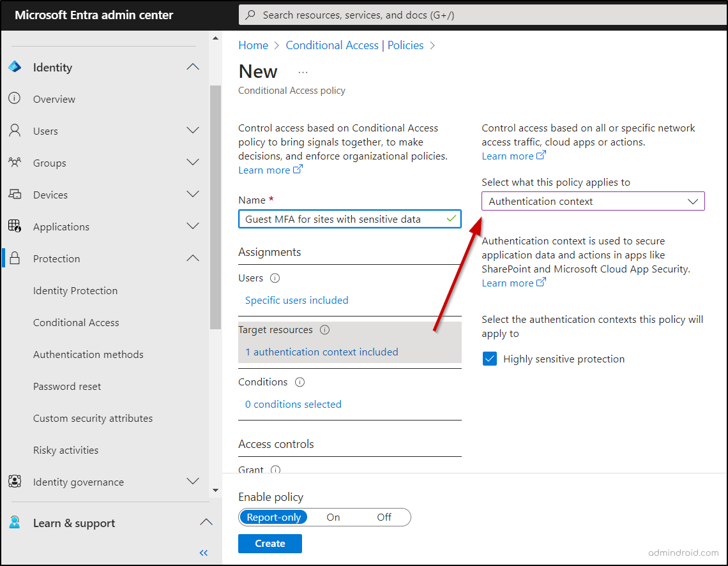Select the Devices icon
This screenshot has height=566, width=728.
15,195
